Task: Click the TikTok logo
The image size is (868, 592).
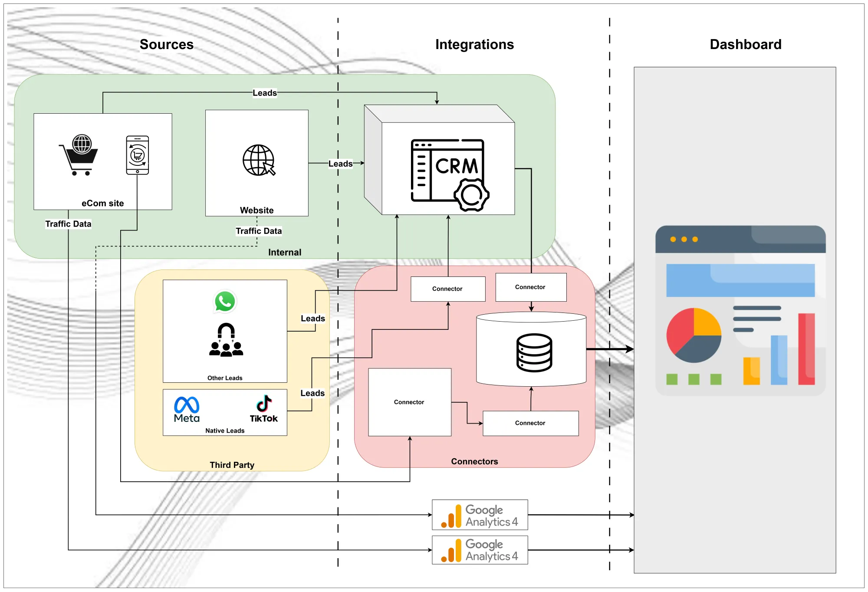Action: point(263,409)
